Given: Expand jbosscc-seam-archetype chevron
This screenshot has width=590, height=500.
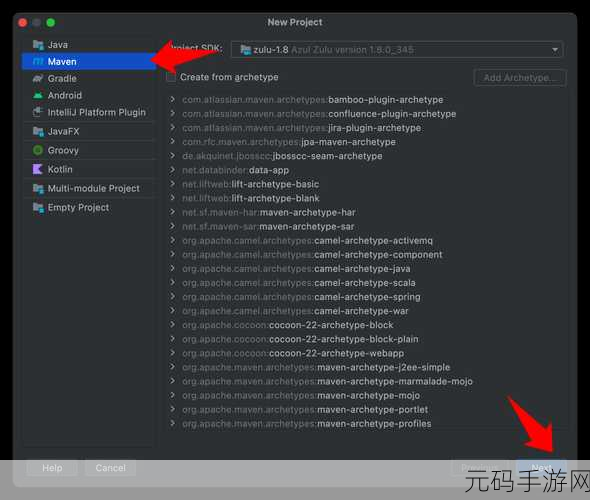Looking at the screenshot, I should point(172,156).
